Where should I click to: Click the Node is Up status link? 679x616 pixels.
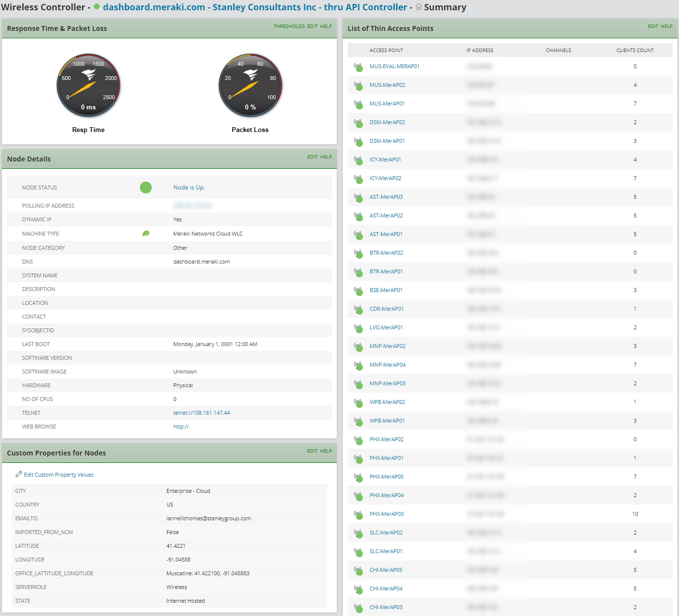(x=189, y=187)
